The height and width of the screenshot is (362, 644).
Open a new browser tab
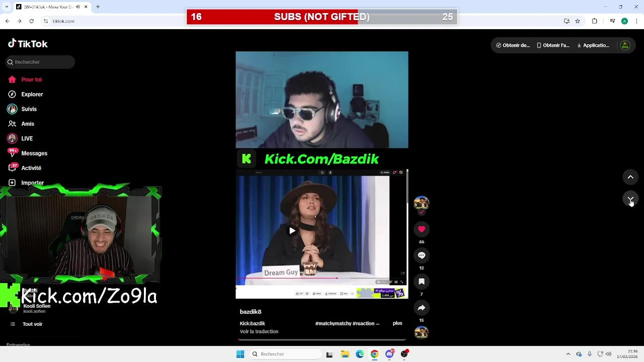(98, 7)
